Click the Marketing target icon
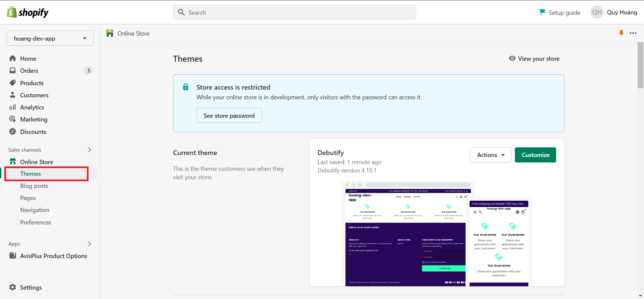The image size is (644, 299). click(x=13, y=119)
